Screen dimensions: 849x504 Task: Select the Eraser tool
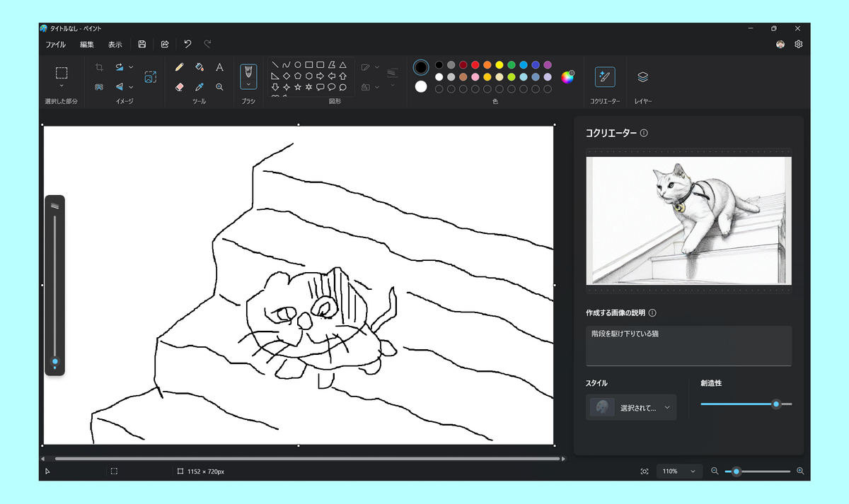[x=180, y=86]
